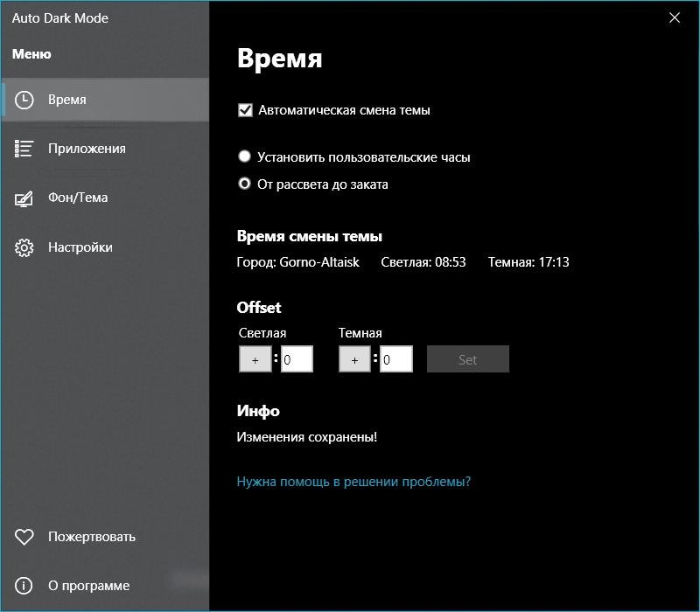This screenshot has height=612, width=700.
Task: Toggle the plus sign button under Темная
Action: click(355, 359)
